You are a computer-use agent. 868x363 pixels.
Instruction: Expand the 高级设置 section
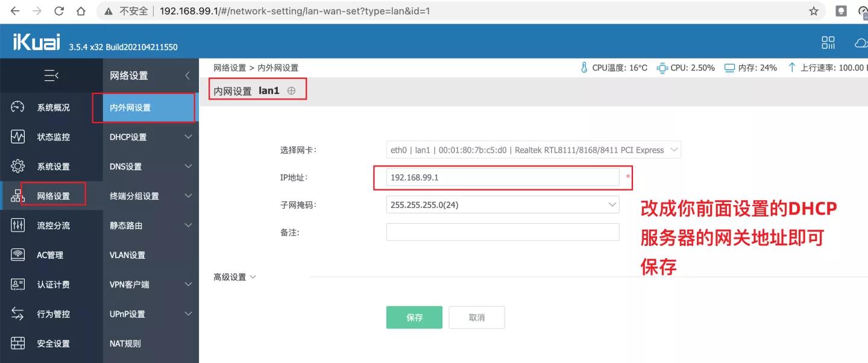click(234, 277)
